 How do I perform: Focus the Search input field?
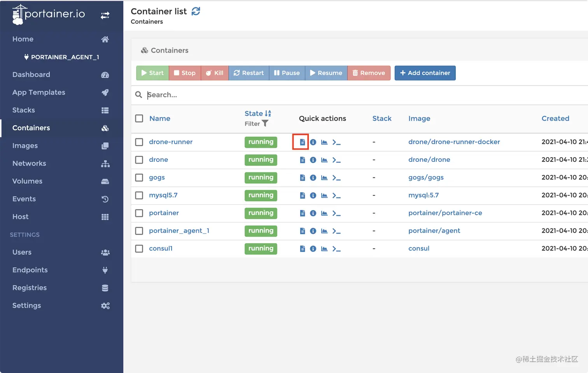(366, 95)
